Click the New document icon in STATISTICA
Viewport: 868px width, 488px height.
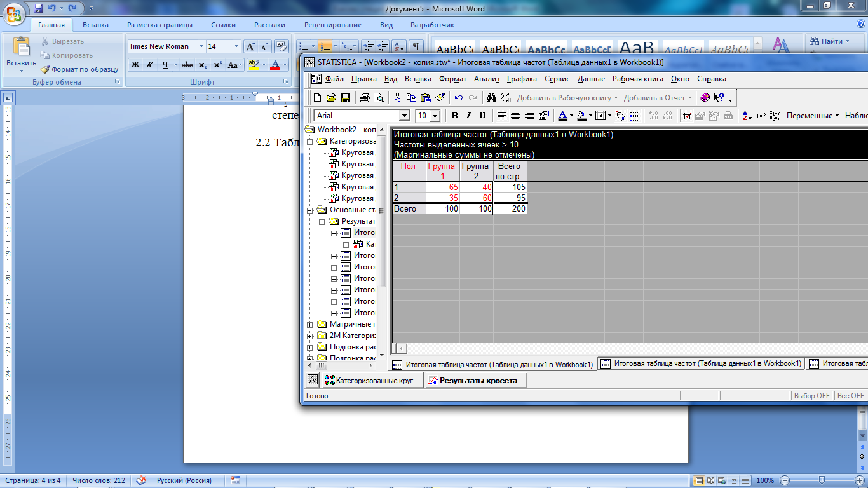[318, 98]
